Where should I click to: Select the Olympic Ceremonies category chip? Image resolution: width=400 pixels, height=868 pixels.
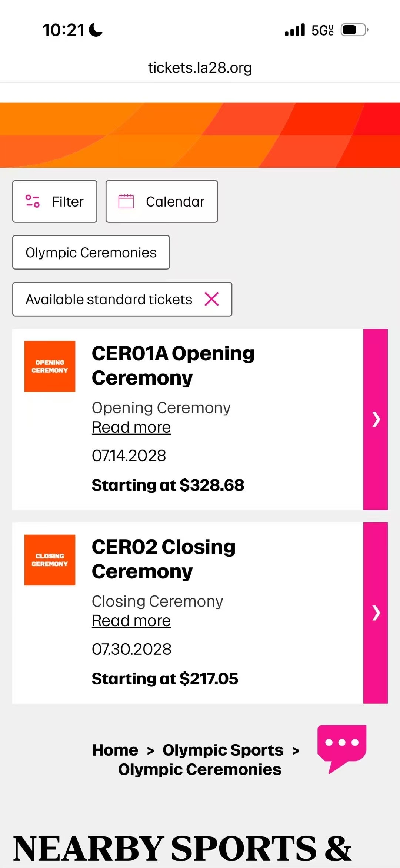click(91, 253)
